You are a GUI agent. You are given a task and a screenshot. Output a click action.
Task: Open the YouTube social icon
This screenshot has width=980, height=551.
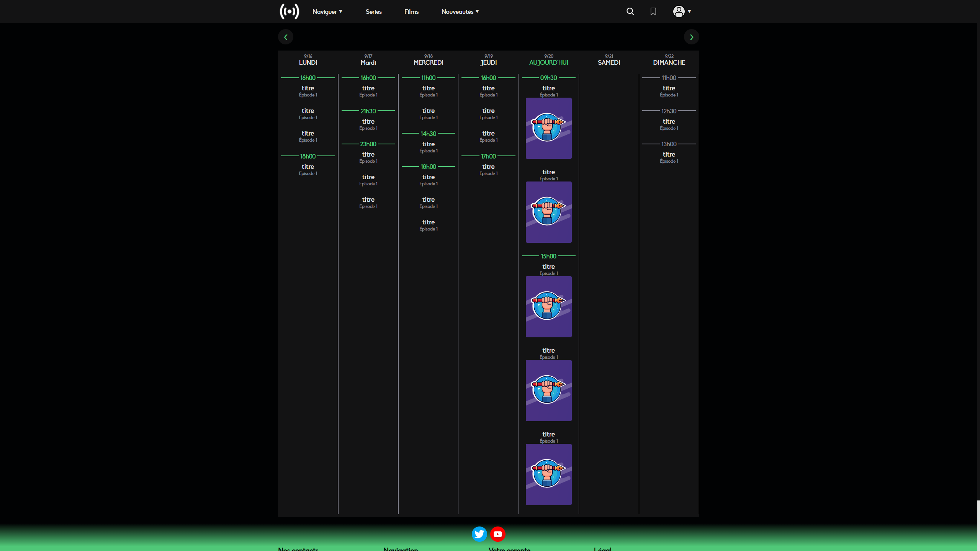point(497,534)
